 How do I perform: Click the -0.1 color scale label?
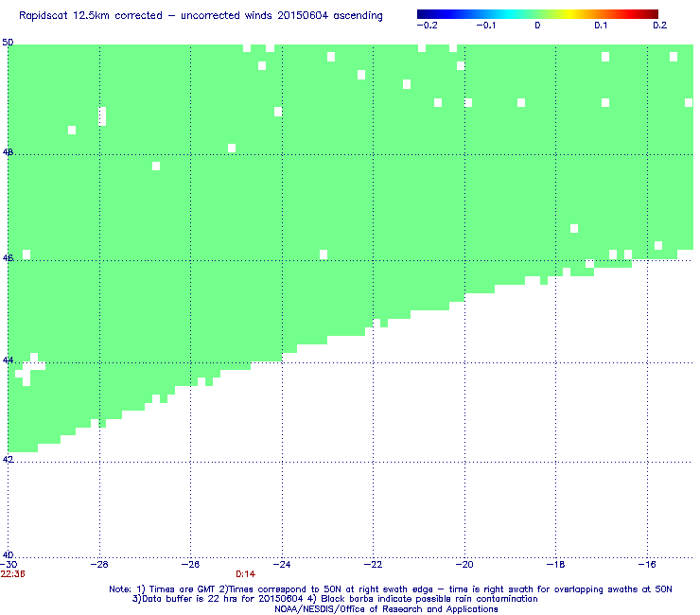[486, 26]
